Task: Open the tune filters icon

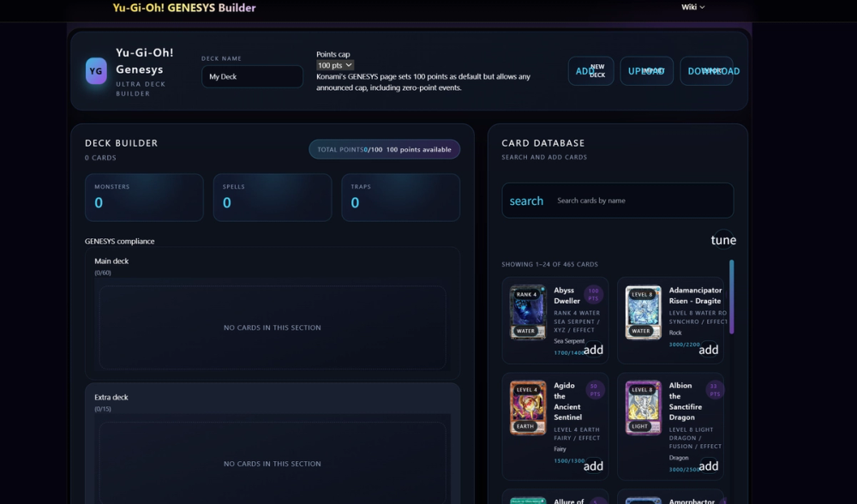Action: pos(723,240)
